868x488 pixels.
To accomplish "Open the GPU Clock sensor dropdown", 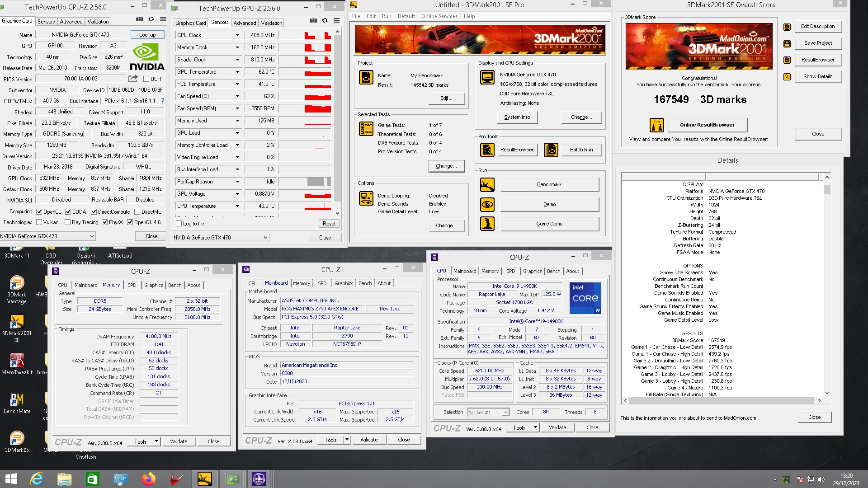I will [x=237, y=35].
